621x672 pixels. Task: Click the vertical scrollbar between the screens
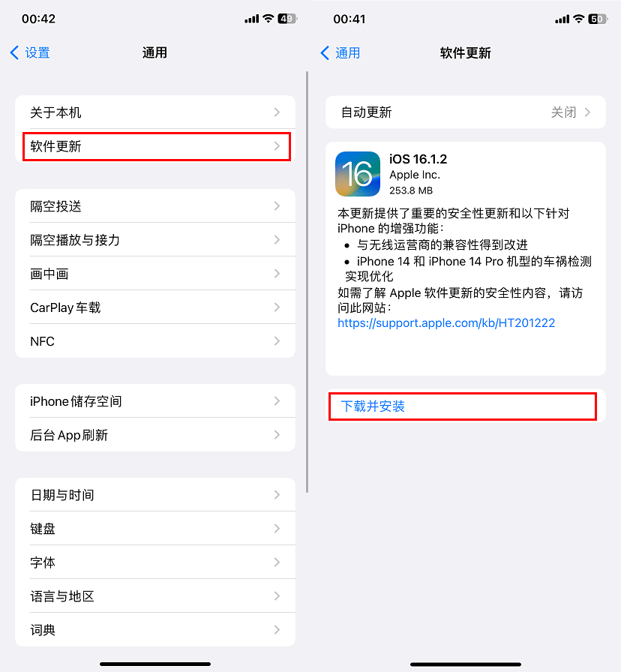pyautogui.click(x=307, y=282)
